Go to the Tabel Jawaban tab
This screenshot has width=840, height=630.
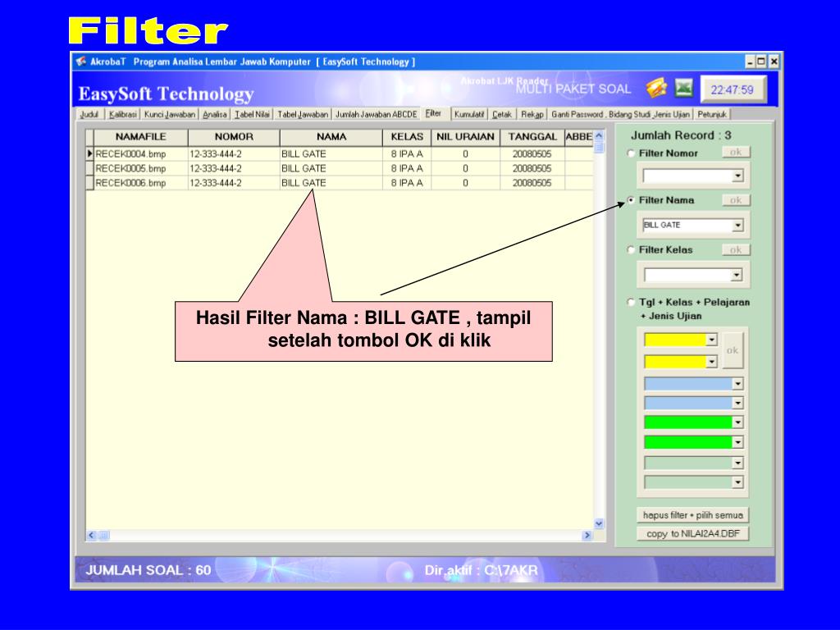(x=303, y=114)
